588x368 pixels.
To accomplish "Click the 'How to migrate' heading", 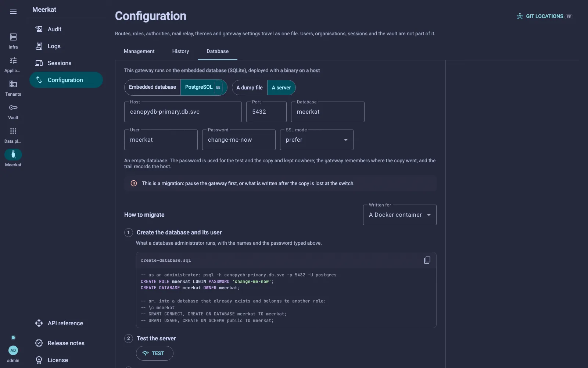I will (144, 215).
